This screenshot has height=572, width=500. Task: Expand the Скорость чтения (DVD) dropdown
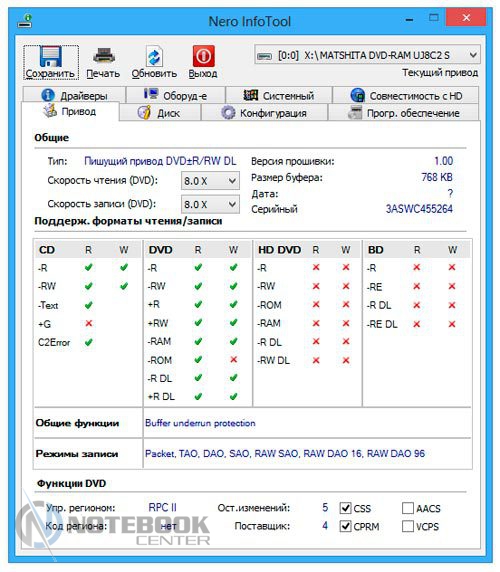coord(210,181)
